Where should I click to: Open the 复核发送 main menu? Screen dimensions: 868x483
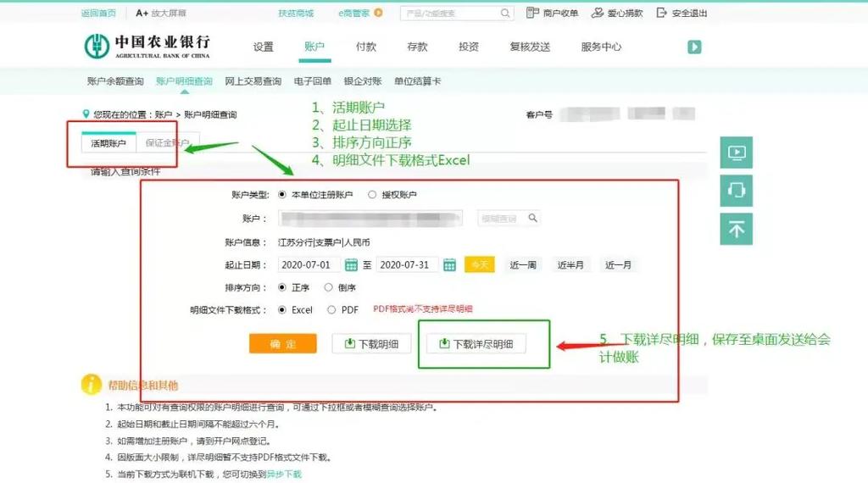click(531, 47)
